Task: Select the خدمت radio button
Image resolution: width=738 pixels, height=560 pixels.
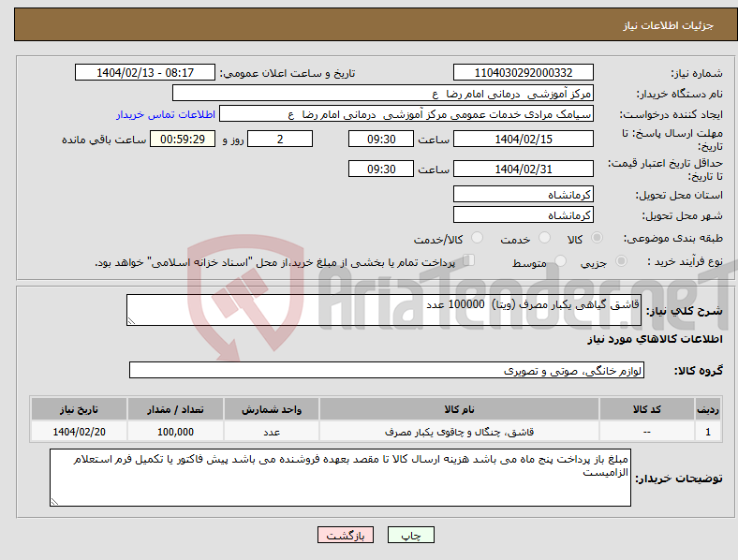Action: click(544, 238)
